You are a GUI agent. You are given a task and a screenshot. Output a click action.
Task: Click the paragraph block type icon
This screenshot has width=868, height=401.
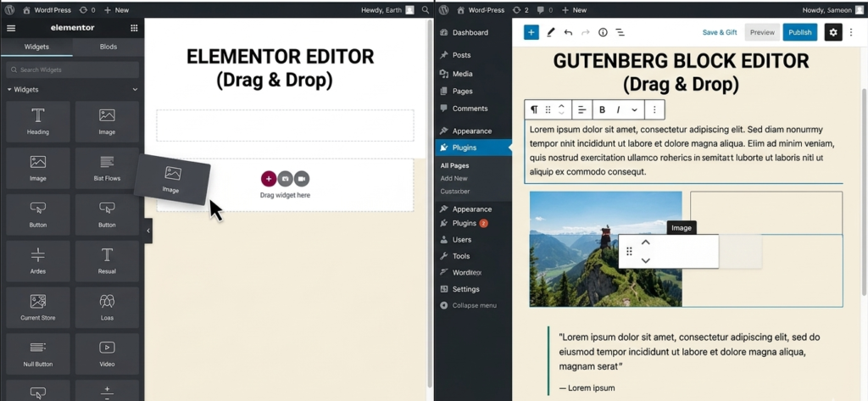[534, 109]
